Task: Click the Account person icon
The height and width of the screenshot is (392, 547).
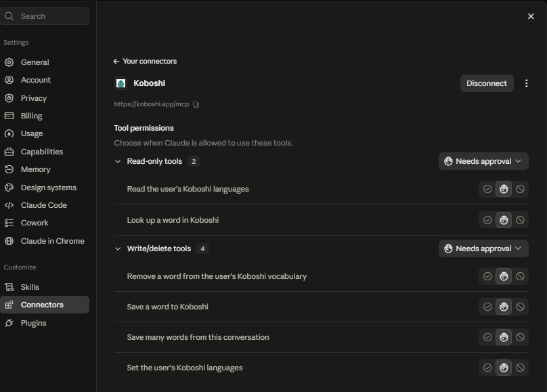Action: 9,80
